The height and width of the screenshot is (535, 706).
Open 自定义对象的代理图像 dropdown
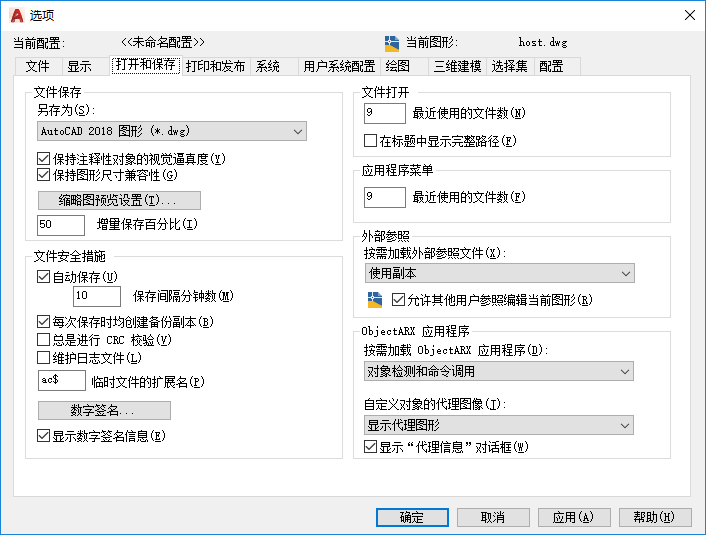(499, 425)
